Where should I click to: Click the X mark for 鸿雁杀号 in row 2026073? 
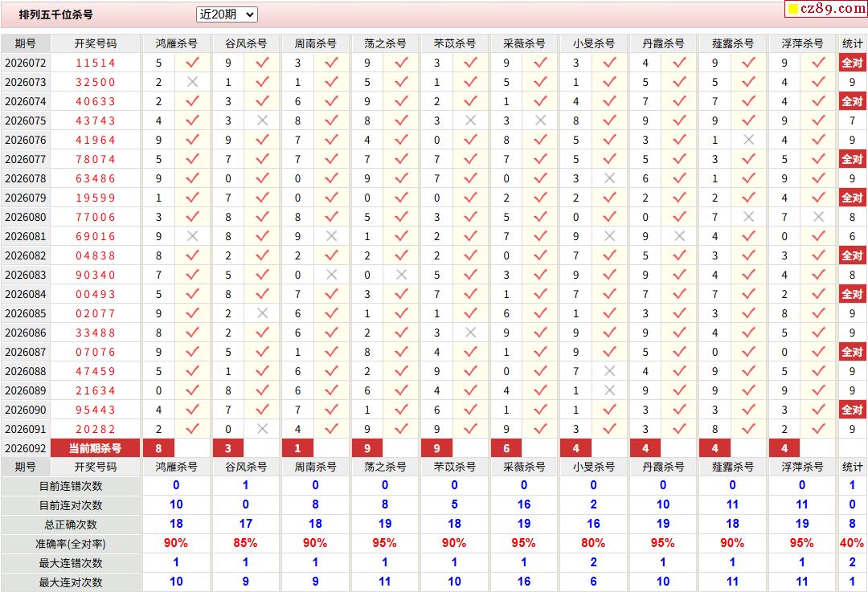(x=192, y=82)
